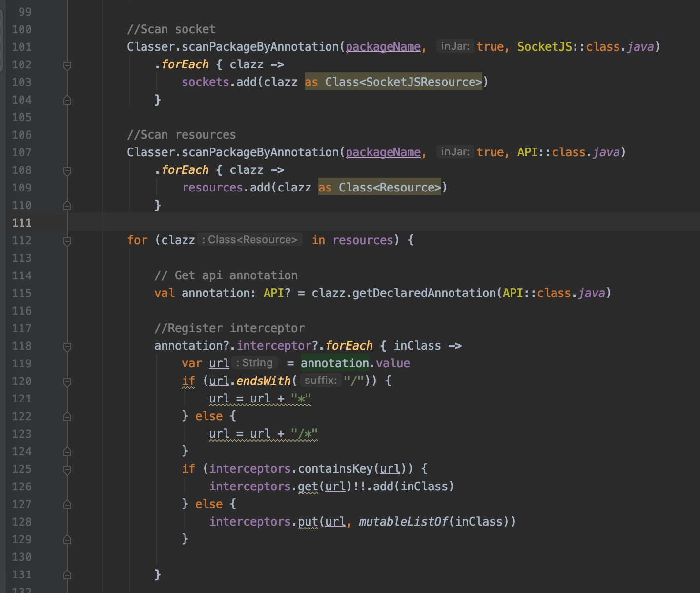Click the fold marker beside line 122
Viewport: 700px width, 593px height.
coord(67,416)
